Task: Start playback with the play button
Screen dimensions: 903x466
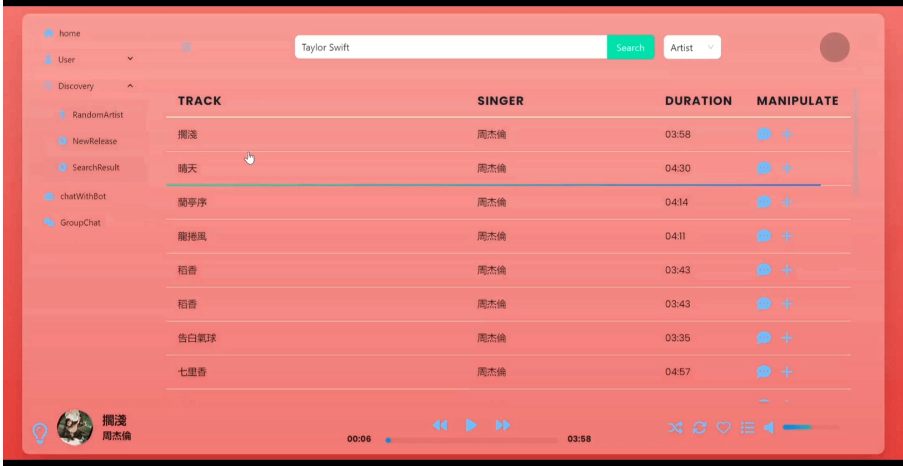Action: pos(471,425)
